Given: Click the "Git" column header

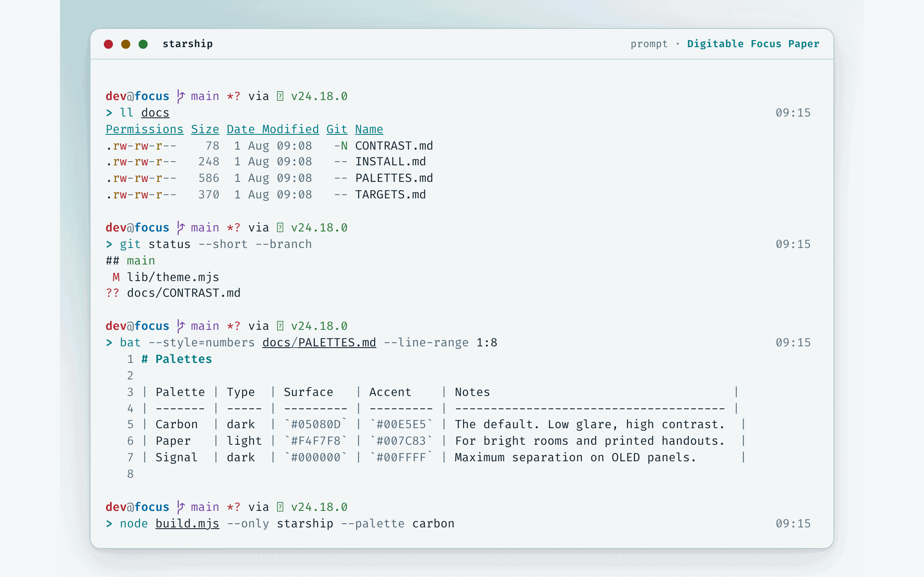Looking at the screenshot, I should 337,129.
